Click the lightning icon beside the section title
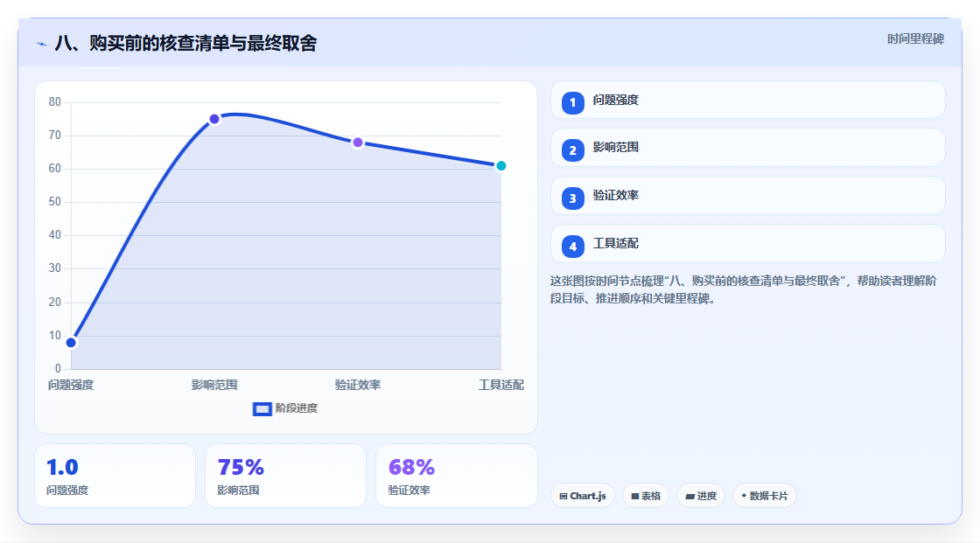 pos(42,44)
